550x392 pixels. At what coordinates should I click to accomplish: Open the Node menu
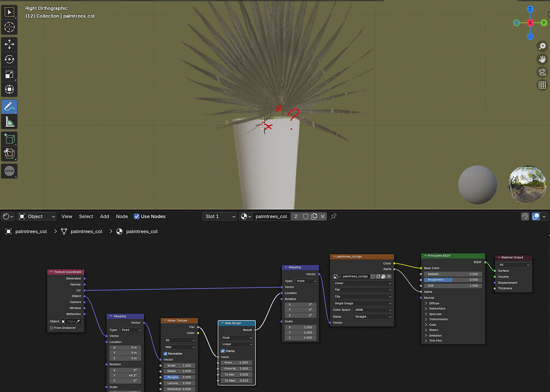(x=122, y=216)
